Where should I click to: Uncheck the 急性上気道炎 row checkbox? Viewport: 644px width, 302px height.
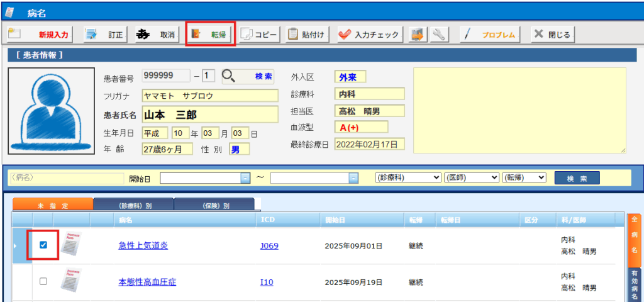[x=43, y=245]
